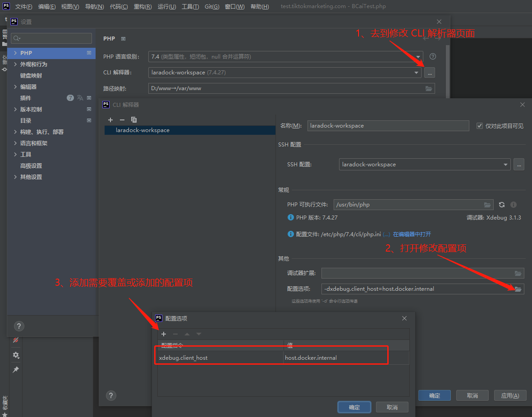This screenshot has width=532, height=417.
Task: Expand Appearance and Behavior settings node
Action: pos(15,64)
